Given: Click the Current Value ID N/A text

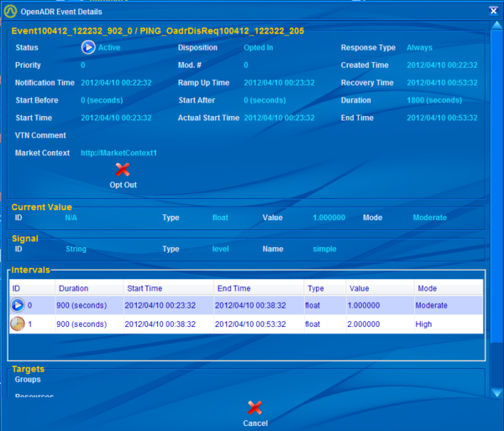Looking at the screenshot, I should click(x=71, y=218).
